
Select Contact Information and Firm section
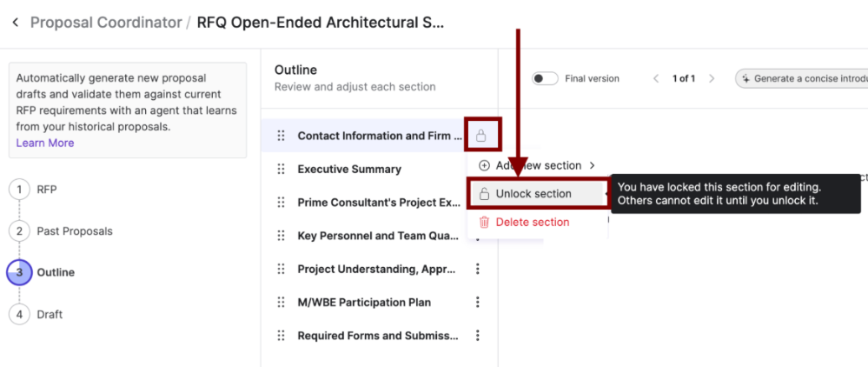379,136
